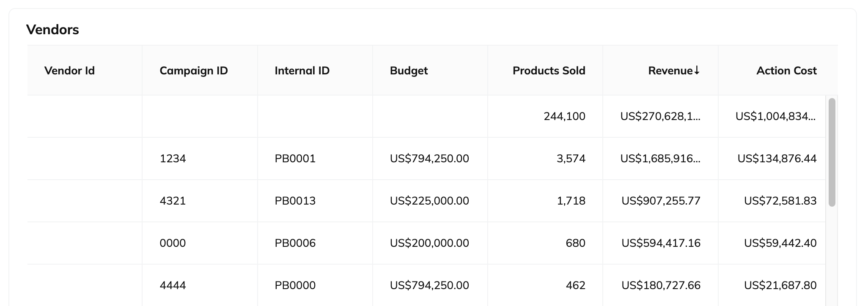Click the Budget column header
The height and width of the screenshot is (306, 868).
tap(409, 71)
